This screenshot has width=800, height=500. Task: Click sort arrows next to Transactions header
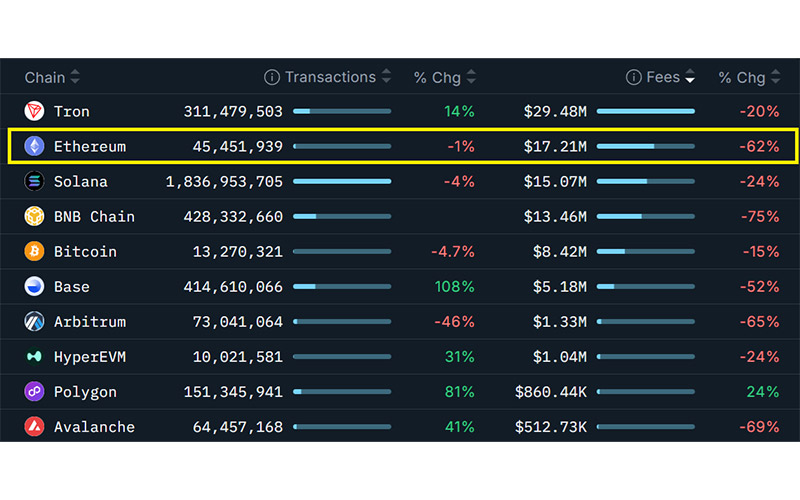click(x=385, y=77)
